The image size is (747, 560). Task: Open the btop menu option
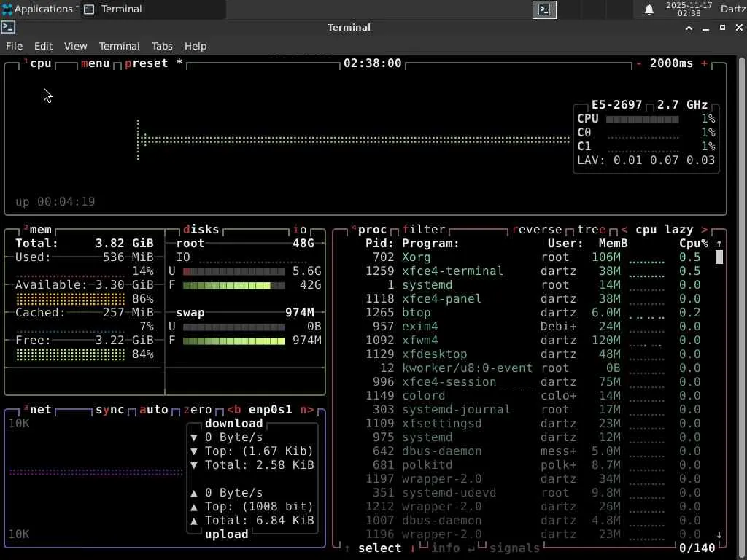pos(95,63)
